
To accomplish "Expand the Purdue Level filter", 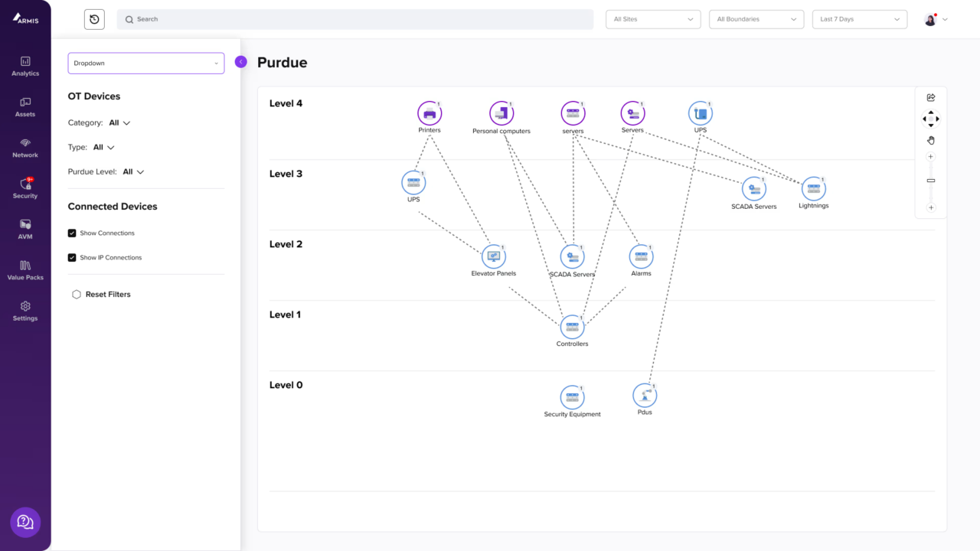I will (133, 172).
